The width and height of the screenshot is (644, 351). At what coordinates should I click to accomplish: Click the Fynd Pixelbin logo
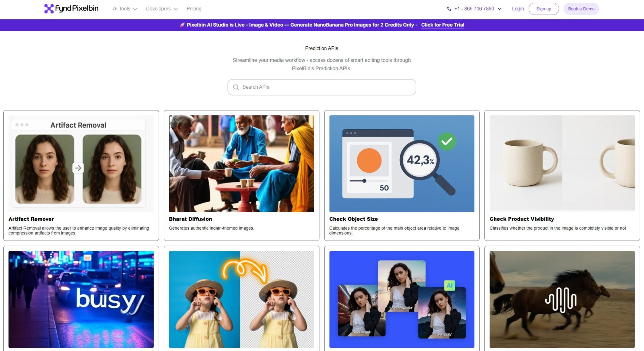click(x=71, y=9)
